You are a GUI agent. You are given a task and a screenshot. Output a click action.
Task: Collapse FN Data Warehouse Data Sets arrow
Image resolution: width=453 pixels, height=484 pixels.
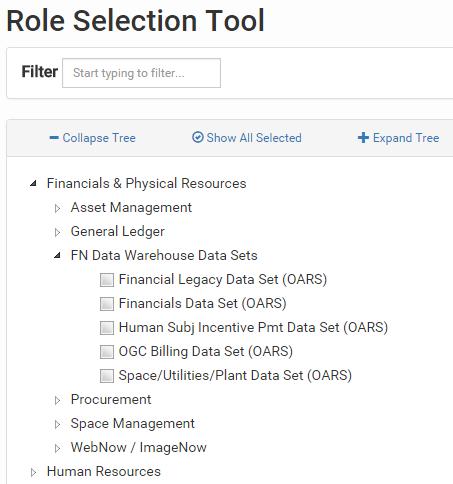[58, 256]
